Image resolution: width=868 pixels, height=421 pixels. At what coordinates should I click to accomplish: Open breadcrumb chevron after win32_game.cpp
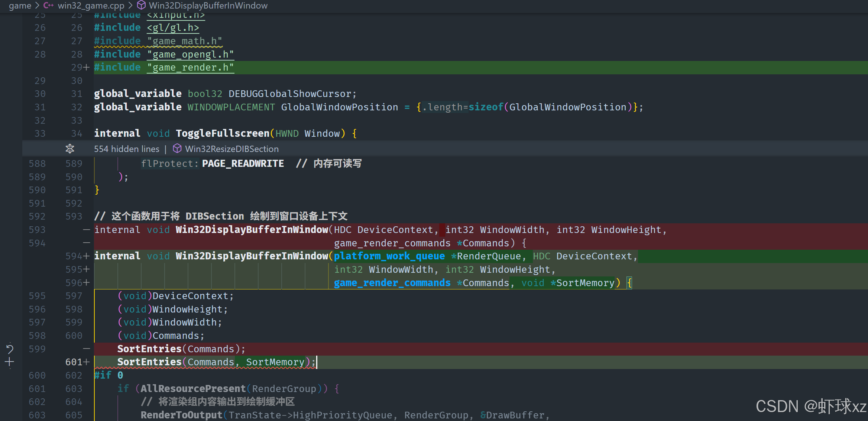pos(130,6)
